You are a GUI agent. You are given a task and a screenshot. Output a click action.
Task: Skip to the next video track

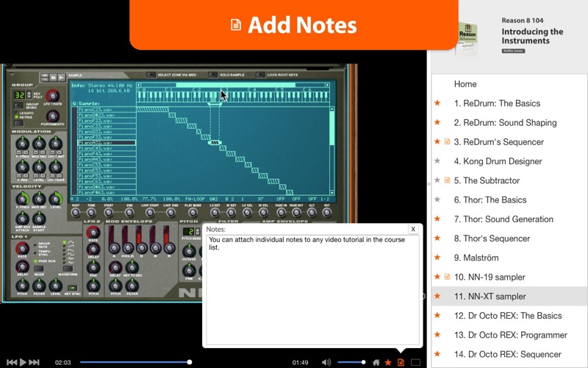[x=34, y=362]
